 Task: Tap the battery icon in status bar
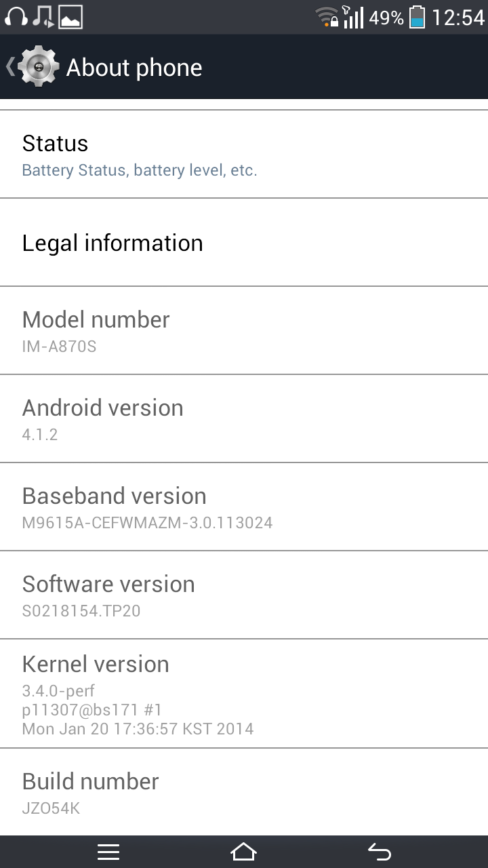(418, 17)
